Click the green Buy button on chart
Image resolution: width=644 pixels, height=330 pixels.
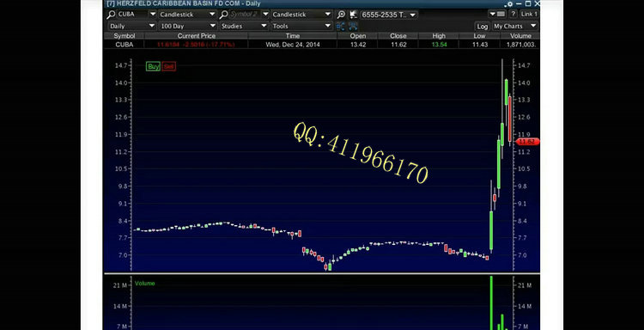click(153, 66)
